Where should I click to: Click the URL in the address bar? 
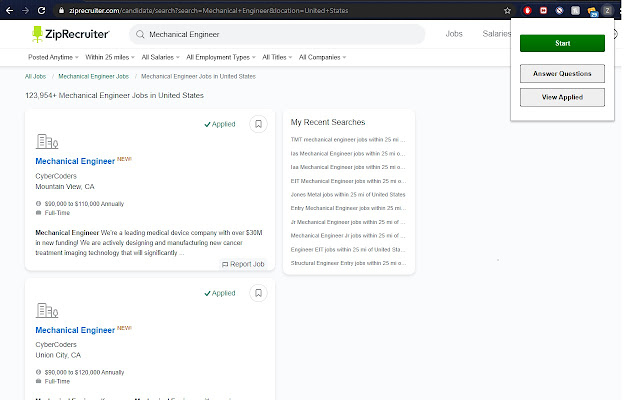click(x=208, y=11)
